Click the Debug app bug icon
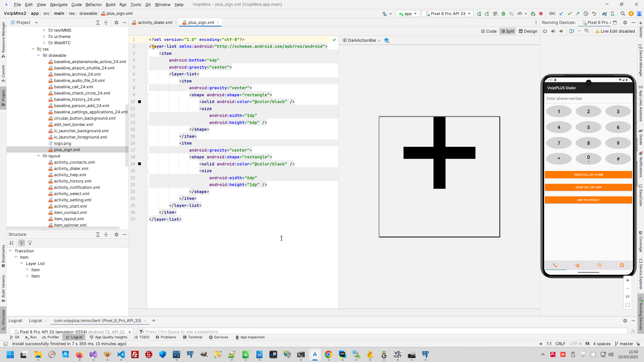The image size is (644, 362). (503, 14)
